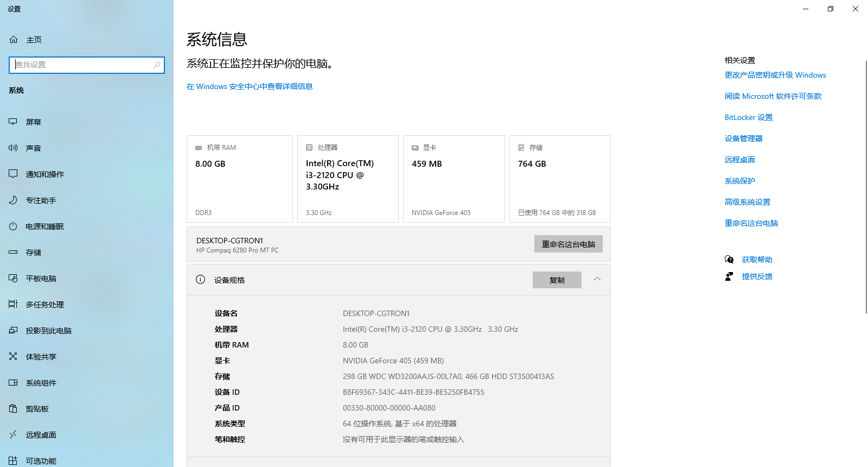Select Project to this PC (投影到此电脑)
This screenshot has width=868, height=467.
[48, 331]
